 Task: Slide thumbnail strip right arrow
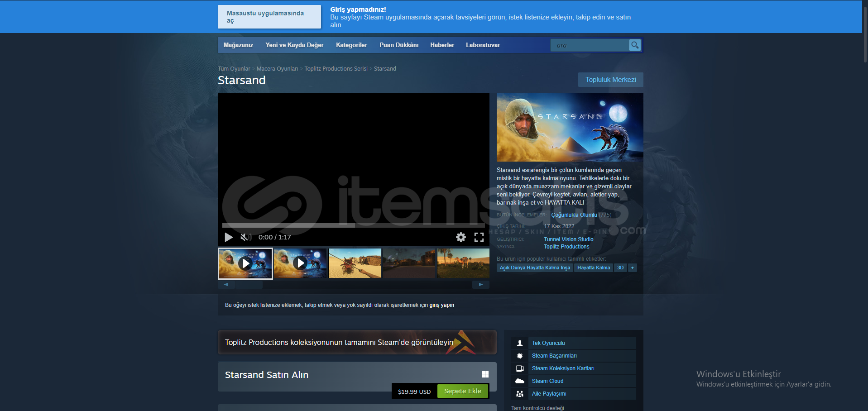pyautogui.click(x=481, y=285)
